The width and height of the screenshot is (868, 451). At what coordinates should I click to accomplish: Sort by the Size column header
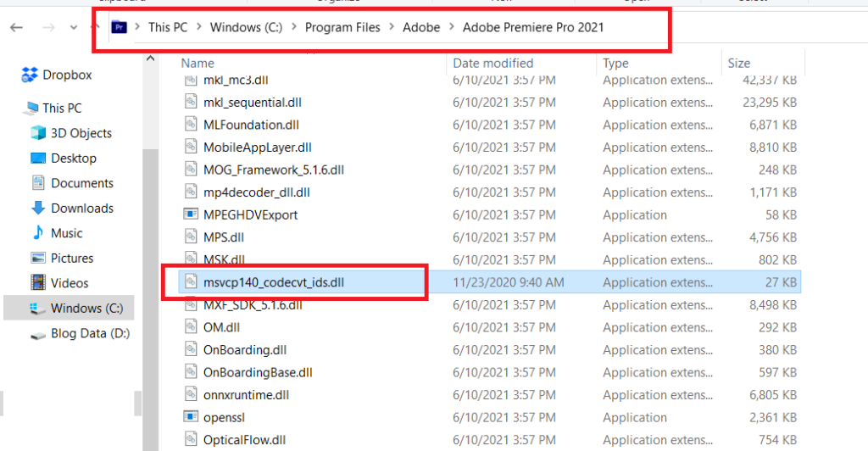(739, 63)
